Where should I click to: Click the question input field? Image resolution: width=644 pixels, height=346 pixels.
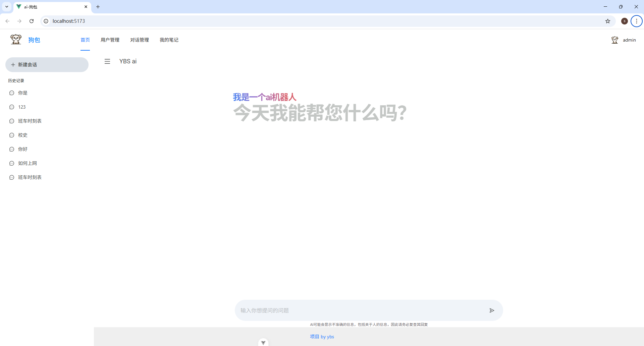pyautogui.click(x=335, y=310)
